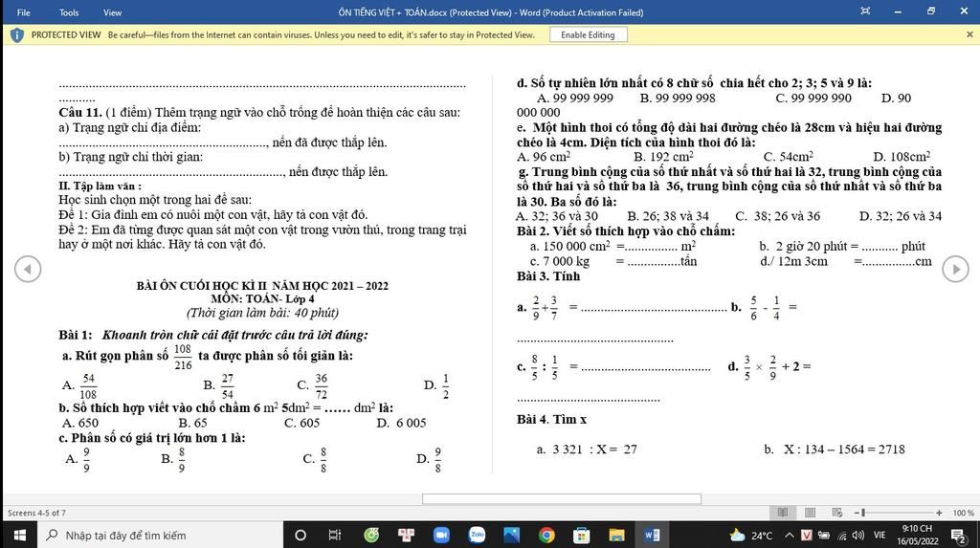Open Wi-Fi network tray icon
This screenshot has height=548, width=980.
click(x=842, y=536)
